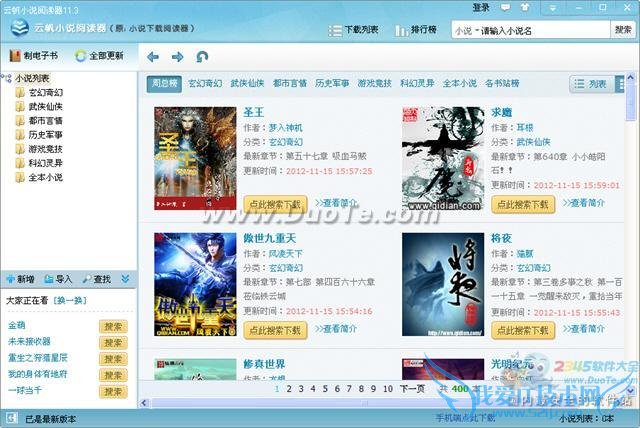Click the horizontal scrollbar left arrow
This screenshot has height=428, width=640.
pos(144,403)
